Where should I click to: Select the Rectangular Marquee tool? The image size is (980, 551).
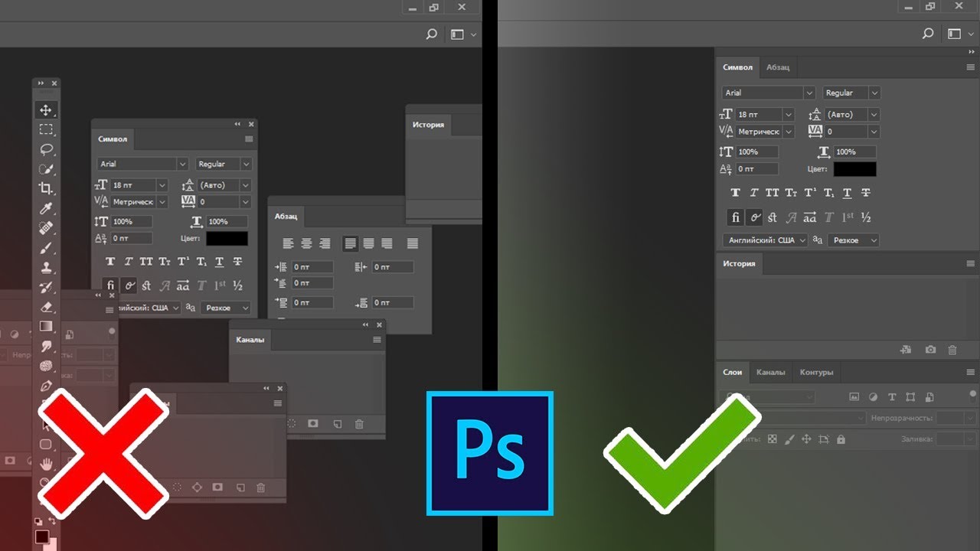(x=46, y=129)
